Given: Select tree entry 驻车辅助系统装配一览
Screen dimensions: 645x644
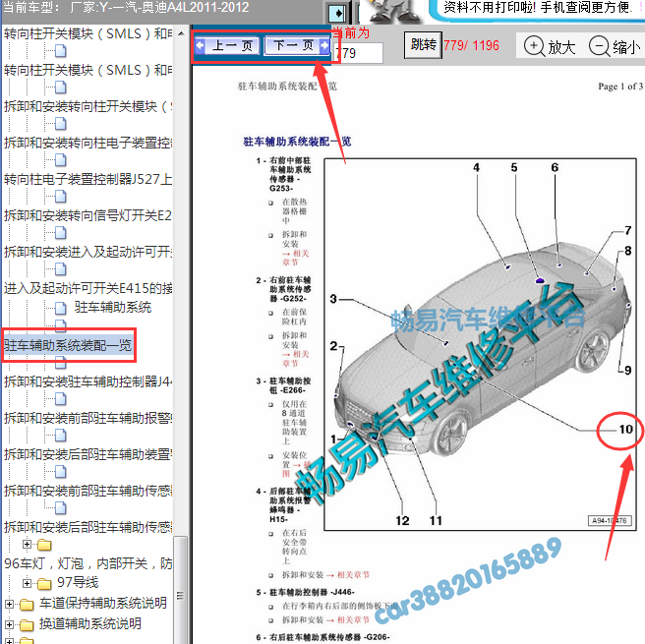Looking at the screenshot, I should tap(68, 345).
